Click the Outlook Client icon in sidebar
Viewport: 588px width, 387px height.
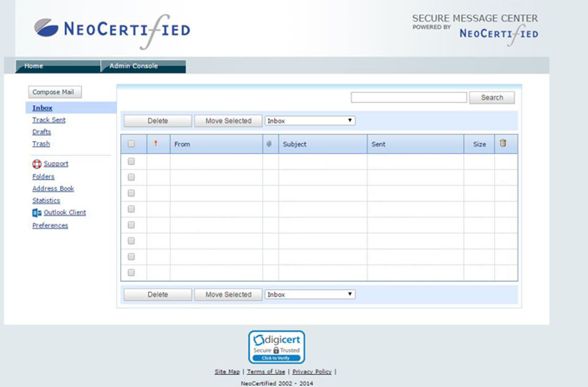(x=37, y=213)
